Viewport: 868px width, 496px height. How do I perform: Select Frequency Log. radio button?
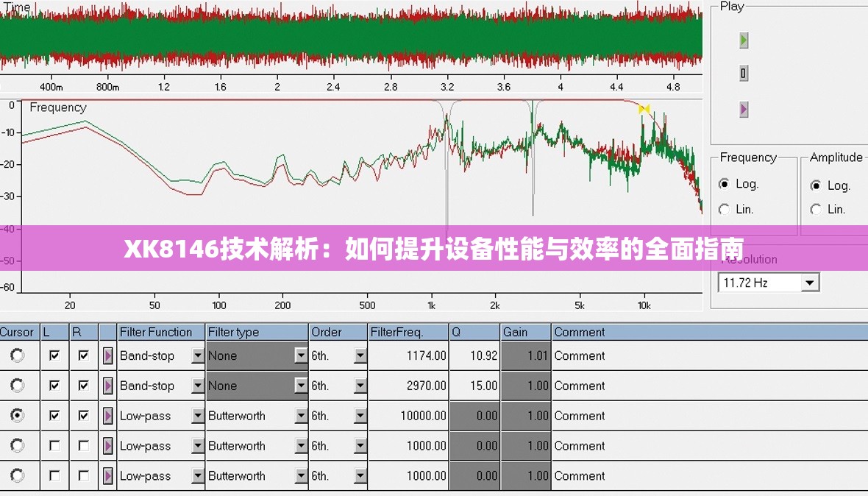[x=724, y=184]
